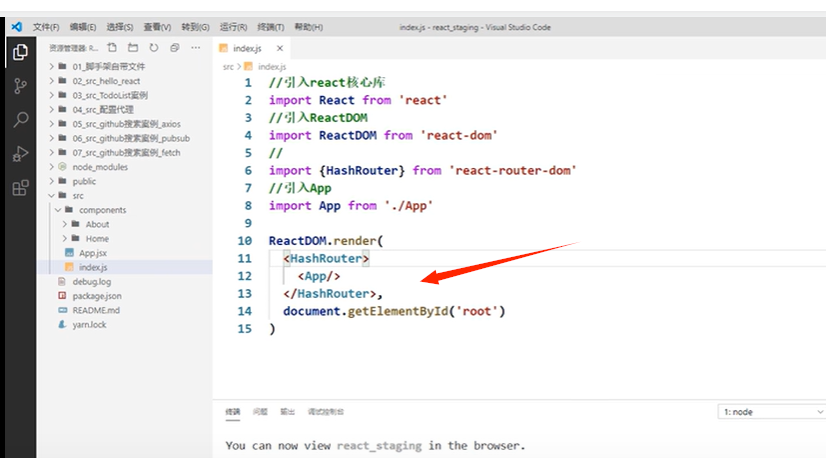Open the Explorer view in activity bar
The height and width of the screenshot is (458, 826).
pyautogui.click(x=20, y=52)
